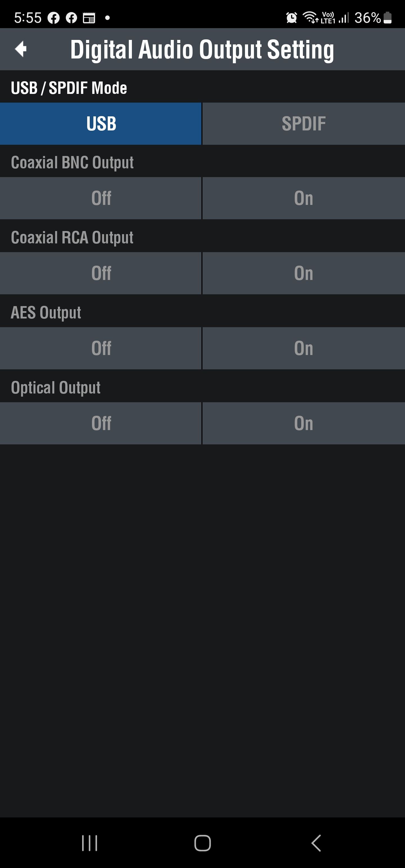Enable Coaxial RCA Output
This screenshot has width=405, height=868.
[x=303, y=273]
